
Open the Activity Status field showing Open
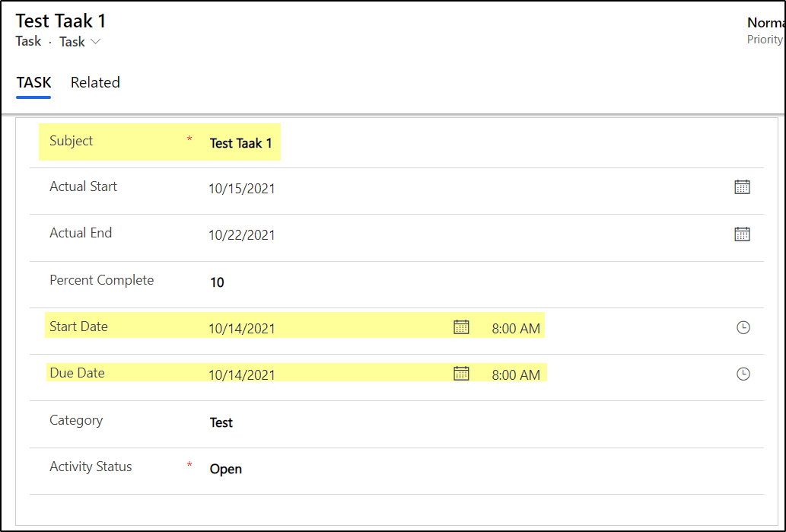tap(225, 469)
